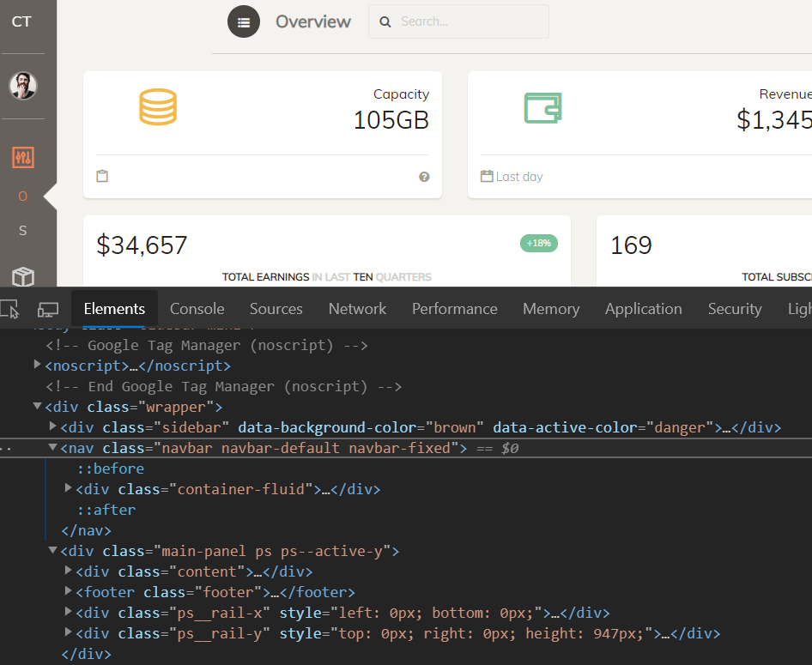Viewport: 812px width, 665px height.
Task: Expand the footer element node
Action: point(69,591)
